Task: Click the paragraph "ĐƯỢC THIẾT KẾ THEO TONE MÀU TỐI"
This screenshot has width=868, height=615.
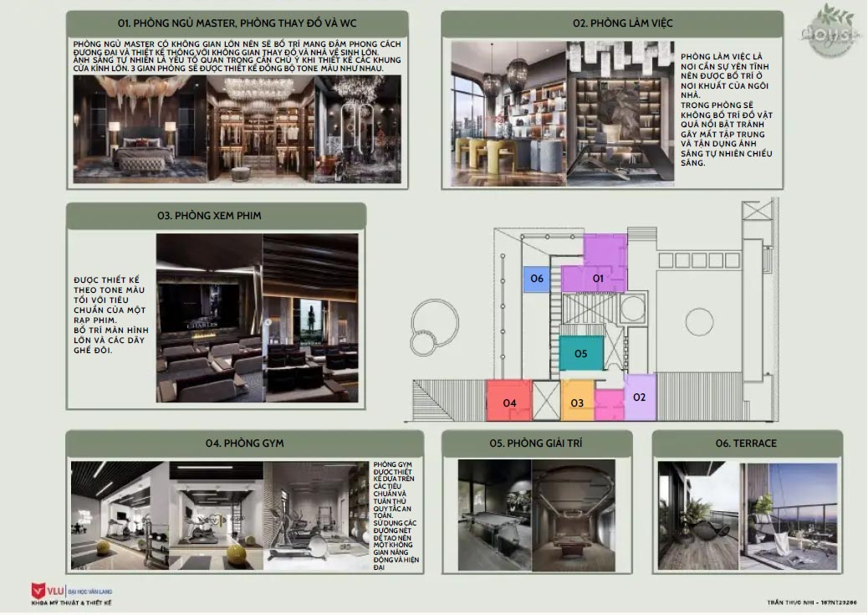Action: click(x=110, y=315)
